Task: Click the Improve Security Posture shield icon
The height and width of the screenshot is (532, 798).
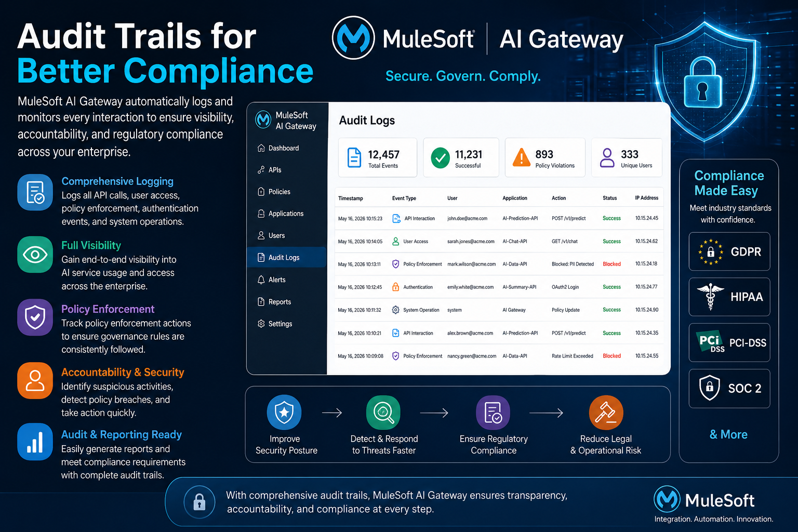Action: 284,413
